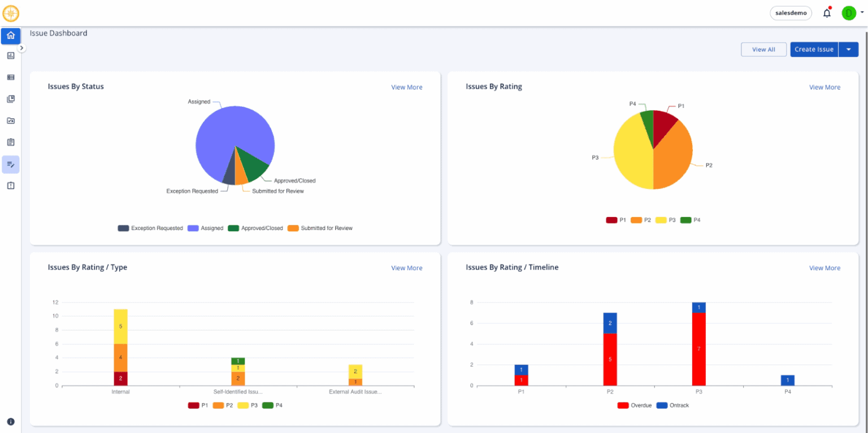
Task: Click the Issues By Status heading
Action: pos(76,86)
